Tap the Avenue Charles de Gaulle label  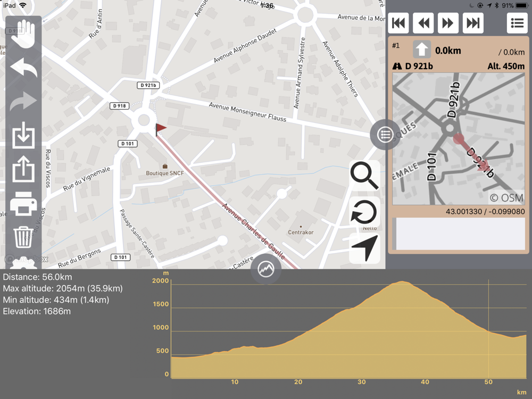tap(253, 231)
